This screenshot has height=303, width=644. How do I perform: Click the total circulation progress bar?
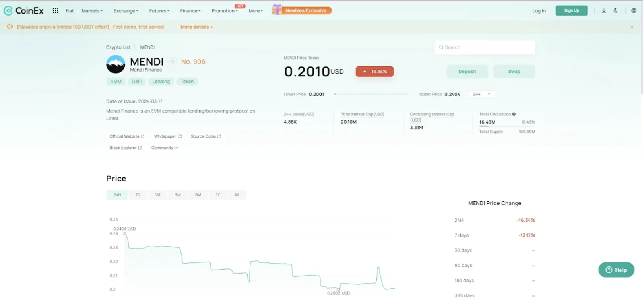point(507,126)
